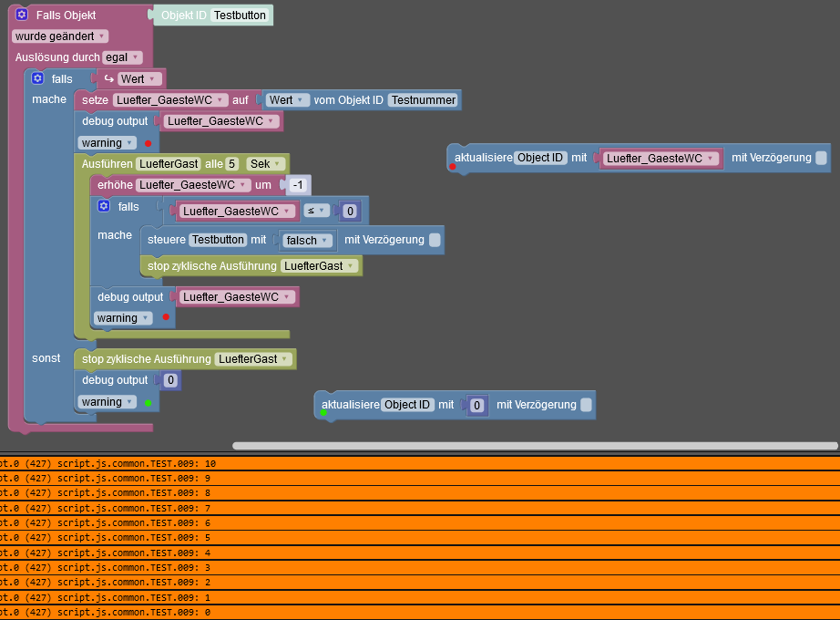Open the less-or-equal comparison operator dropdown
Screen dimensions: 840x620
[317, 211]
